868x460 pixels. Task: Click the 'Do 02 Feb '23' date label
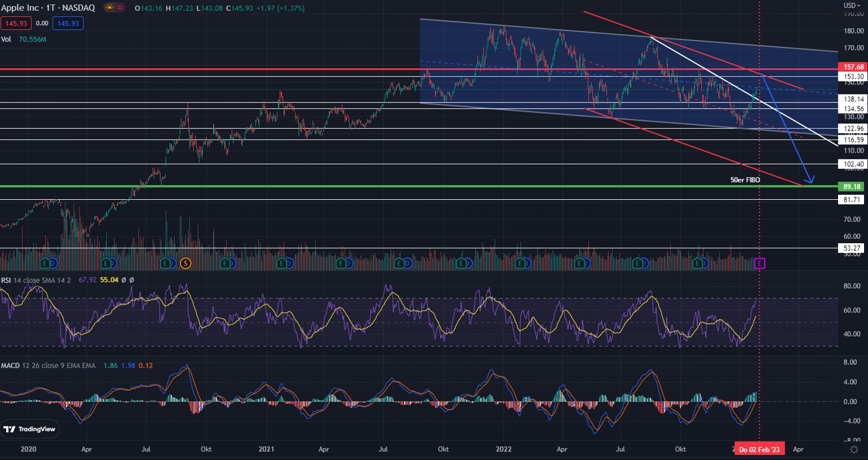click(x=759, y=449)
